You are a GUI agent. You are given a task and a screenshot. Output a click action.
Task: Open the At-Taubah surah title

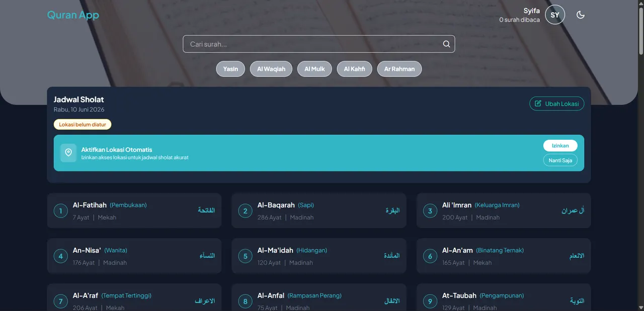459,295
